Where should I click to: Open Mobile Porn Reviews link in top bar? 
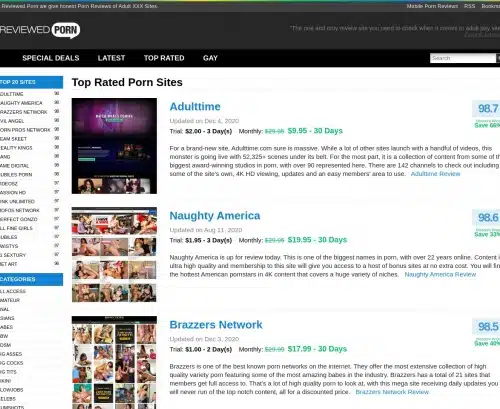point(432,6)
